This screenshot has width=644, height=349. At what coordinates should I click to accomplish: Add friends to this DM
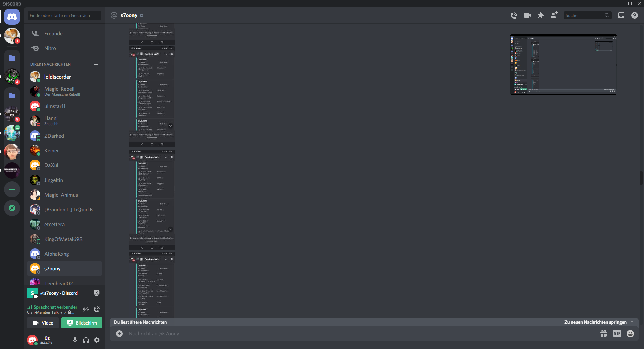coord(554,15)
